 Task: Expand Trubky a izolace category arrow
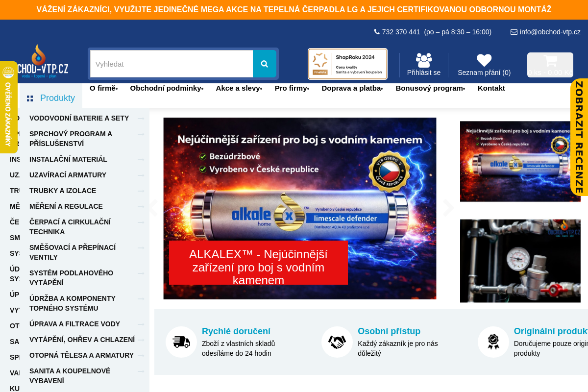tap(141, 191)
